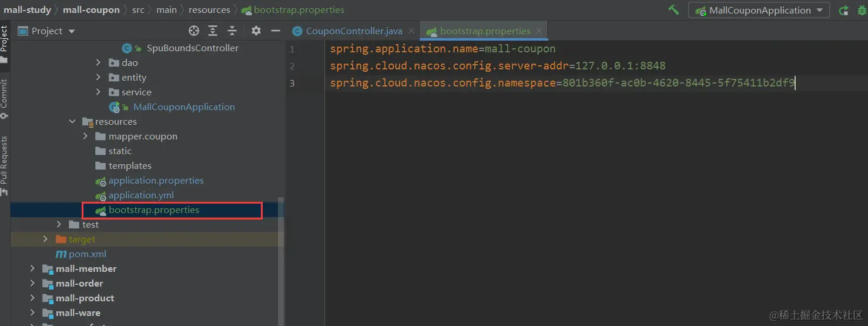The height and width of the screenshot is (326, 868).
Task: Select the mapper.coupon folder
Action: tap(143, 137)
